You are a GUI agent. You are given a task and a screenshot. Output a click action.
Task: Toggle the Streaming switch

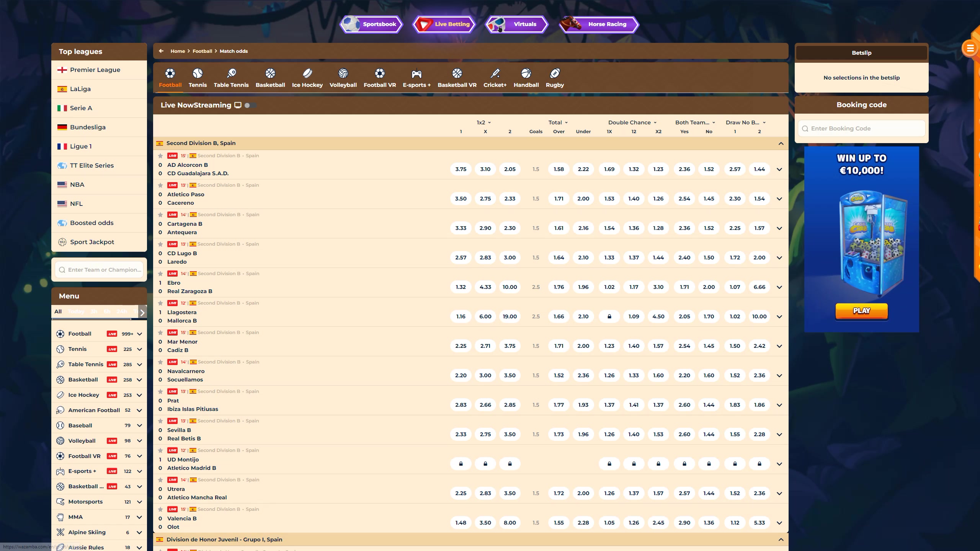pyautogui.click(x=250, y=105)
